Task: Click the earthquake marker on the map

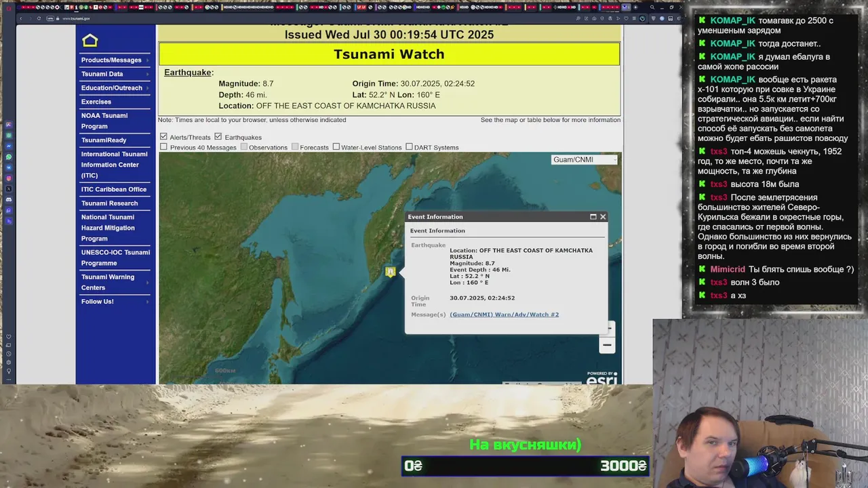Action: click(x=390, y=272)
